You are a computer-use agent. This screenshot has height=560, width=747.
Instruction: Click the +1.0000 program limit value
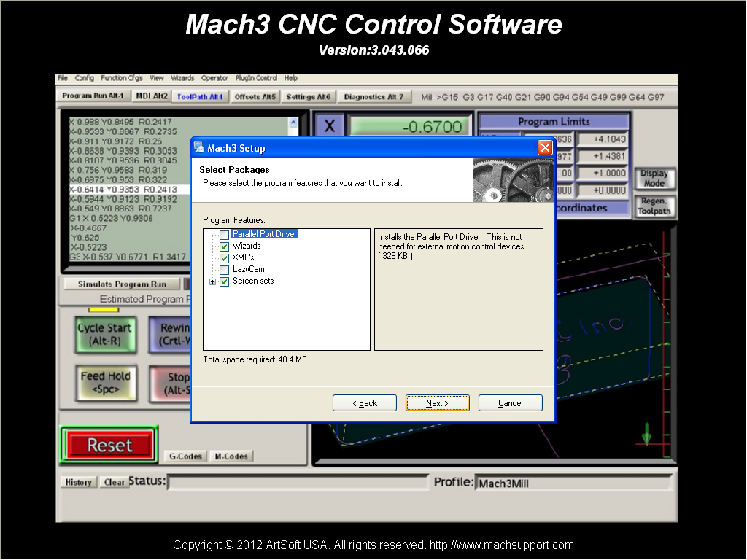point(603,173)
